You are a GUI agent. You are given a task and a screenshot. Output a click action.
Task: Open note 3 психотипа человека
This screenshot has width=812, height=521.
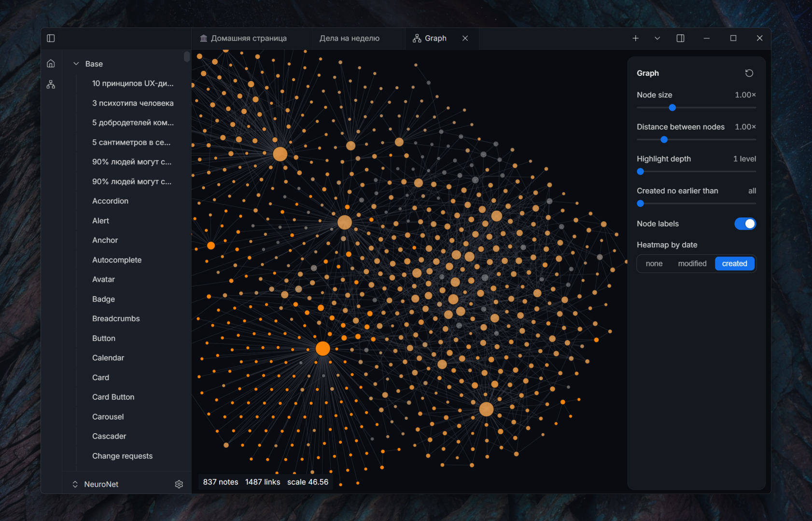[133, 103]
